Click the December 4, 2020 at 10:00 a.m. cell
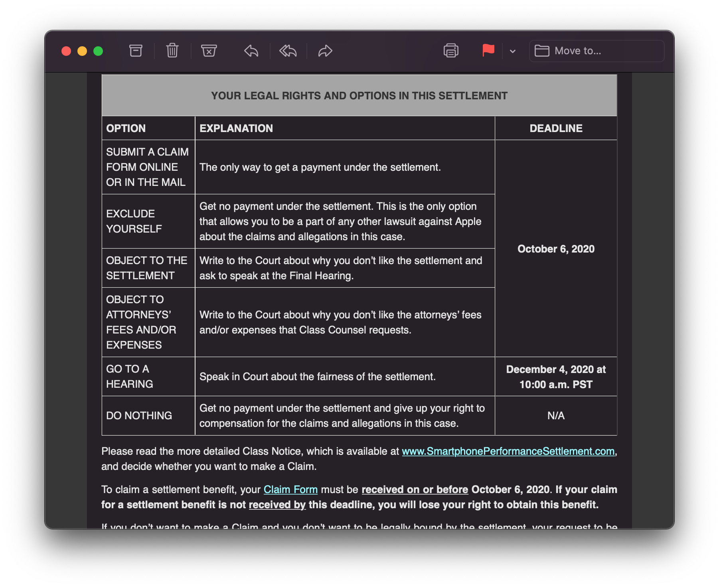The width and height of the screenshot is (719, 588). click(x=556, y=377)
